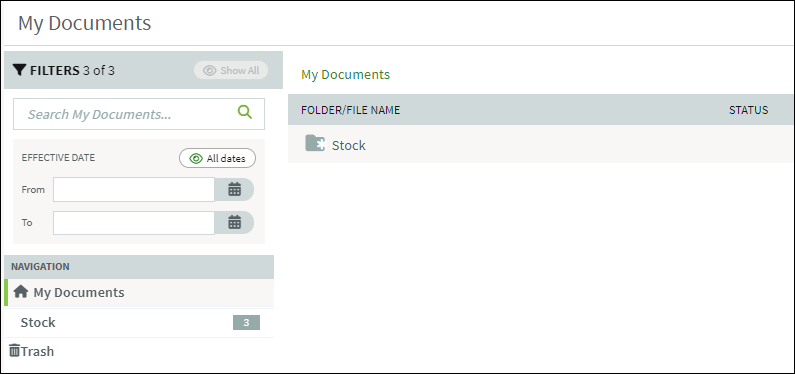Click the FOLDER/FILE NAME column header
The height and width of the screenshot is (374, 795).
click(x=350, y=110)
